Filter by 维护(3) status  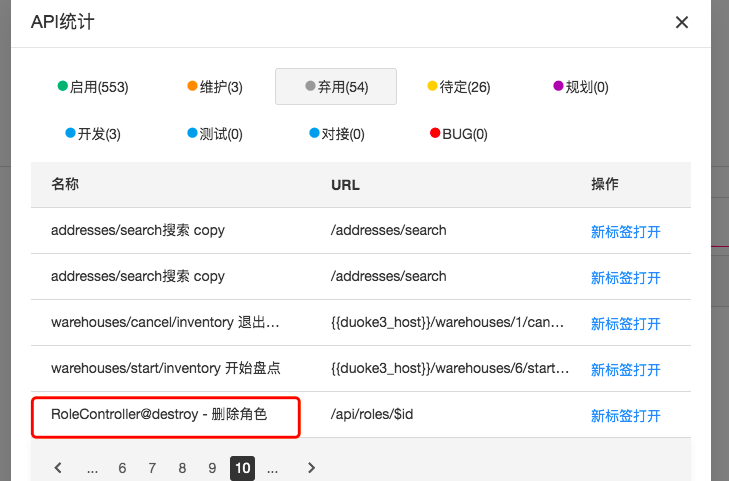click(x=215, y=87)
